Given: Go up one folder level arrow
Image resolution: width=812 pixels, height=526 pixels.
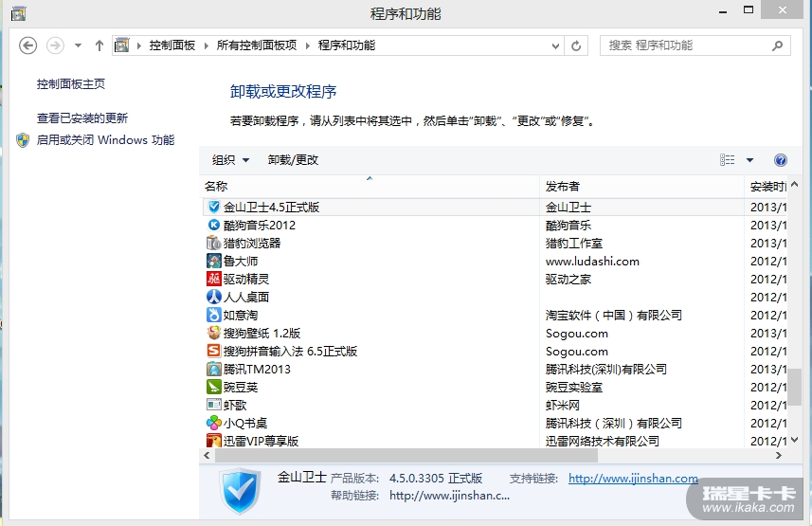Looking at the screenshot, I should click(x=99, y=45).
